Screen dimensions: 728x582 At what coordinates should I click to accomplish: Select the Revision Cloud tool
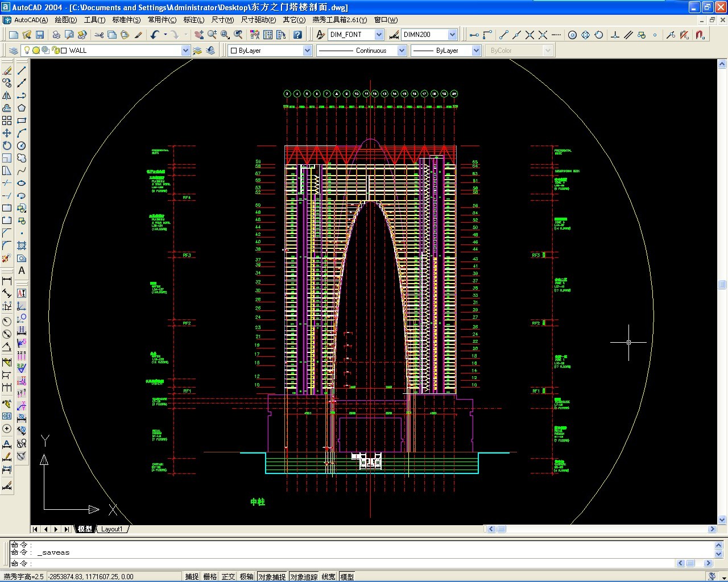pos(22,158)
